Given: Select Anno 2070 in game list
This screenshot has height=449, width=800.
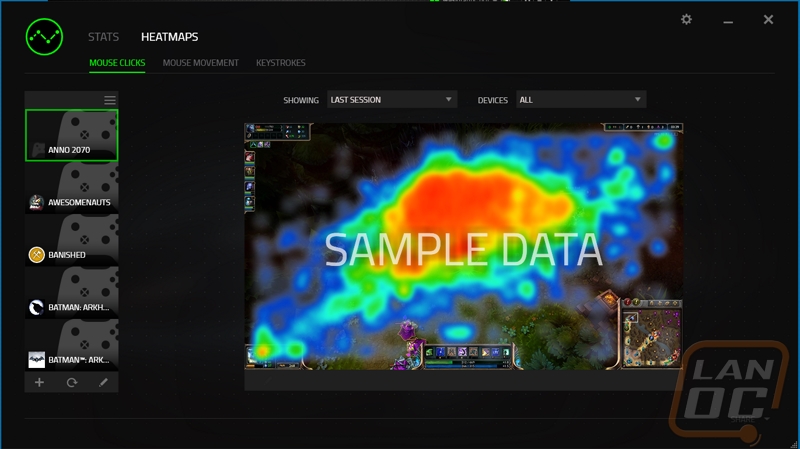Looking at the screenshot, I should [71, 135].
